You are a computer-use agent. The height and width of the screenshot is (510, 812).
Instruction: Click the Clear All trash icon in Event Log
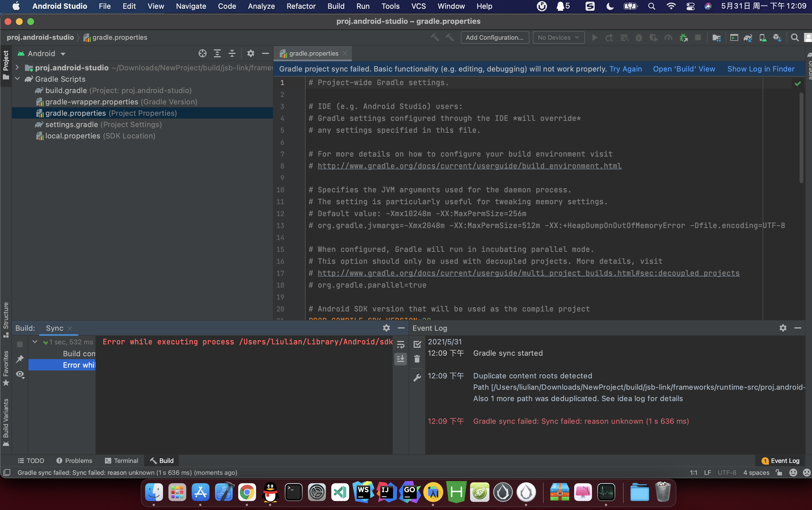pyautogui.click(x=417, y=359)
